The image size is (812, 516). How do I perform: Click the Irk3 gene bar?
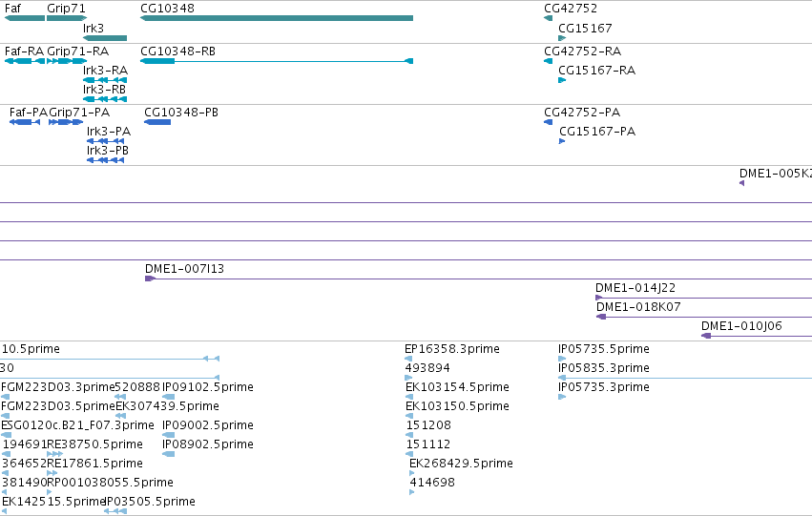pos(105,38)
